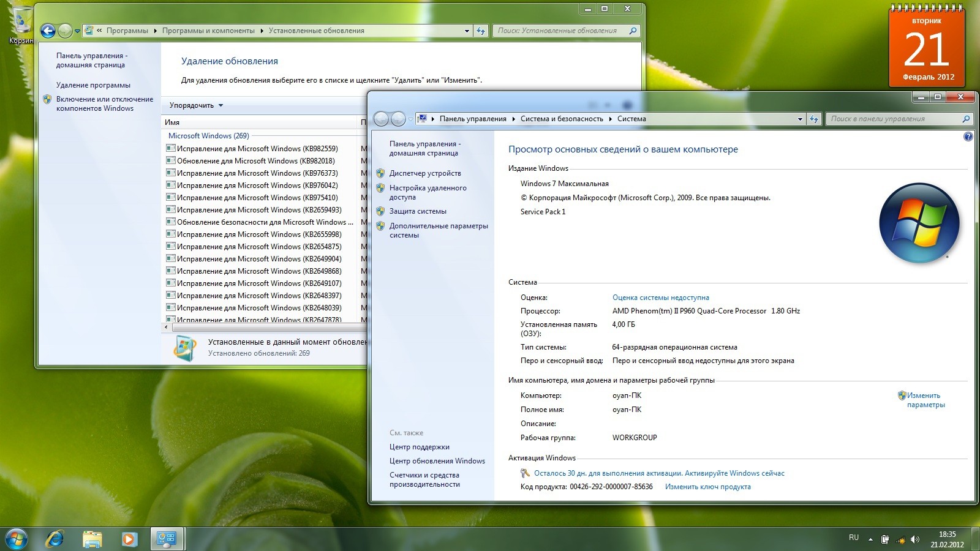The image size is (980, 551).
Task: Show hidden tray icons arrow
Action: pyautogui.click(x=870, y=539)
